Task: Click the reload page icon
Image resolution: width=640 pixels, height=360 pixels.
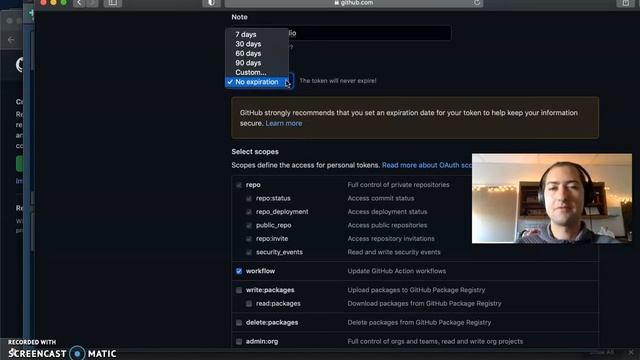Action: tap(477, 3)
